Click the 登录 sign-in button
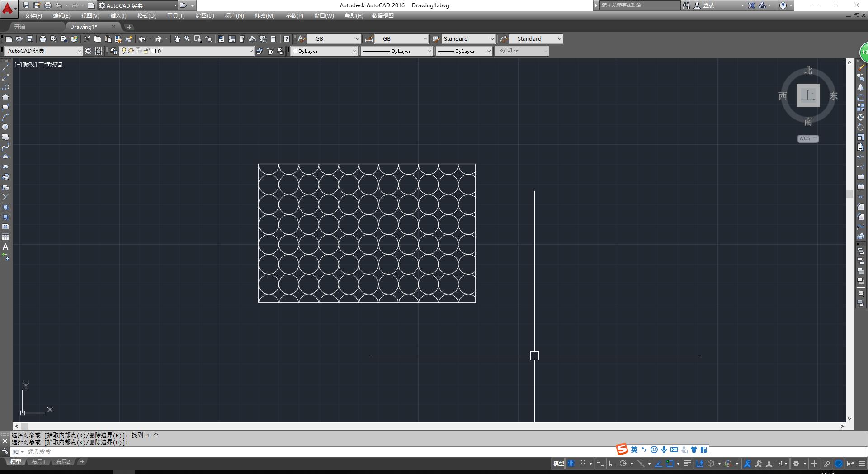Viewport: 868px width, 474px height. [x=708, y=5]
